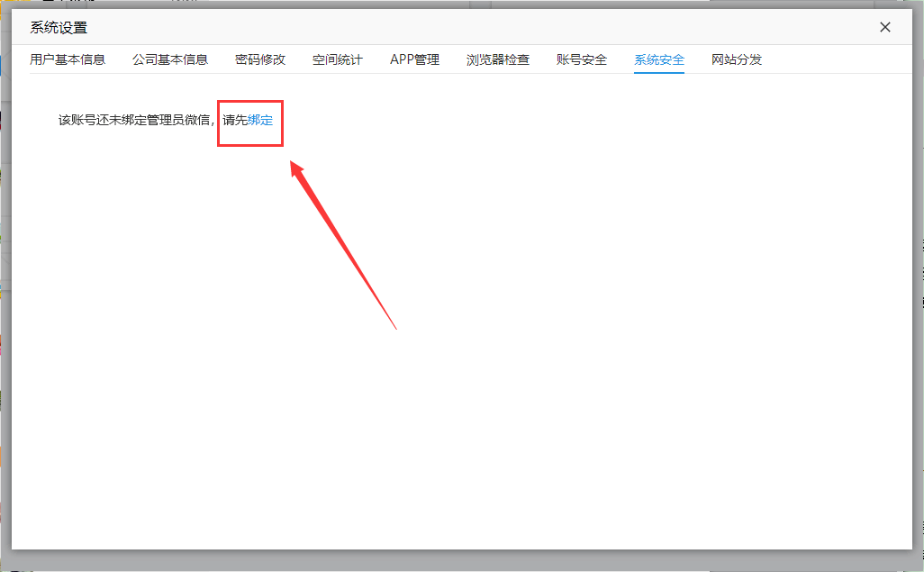Go to the 密码修改 tab
This screenshot has width=924, height=572.
[260, 59]
